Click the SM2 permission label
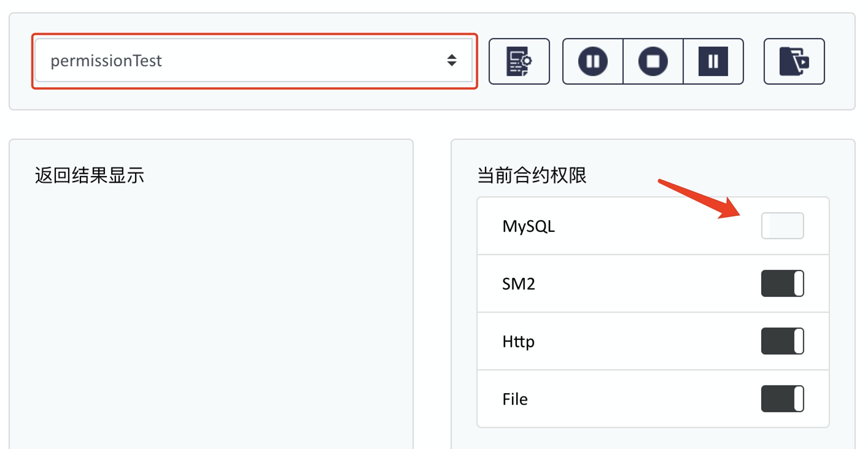Viewport: 868px width, 449px height. tap(519, 284)
